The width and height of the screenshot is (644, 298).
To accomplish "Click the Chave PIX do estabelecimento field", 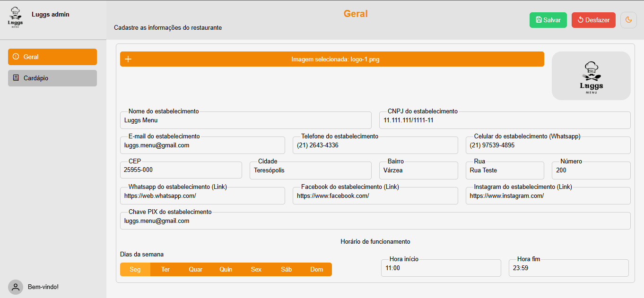I will (x=375, y=221).
